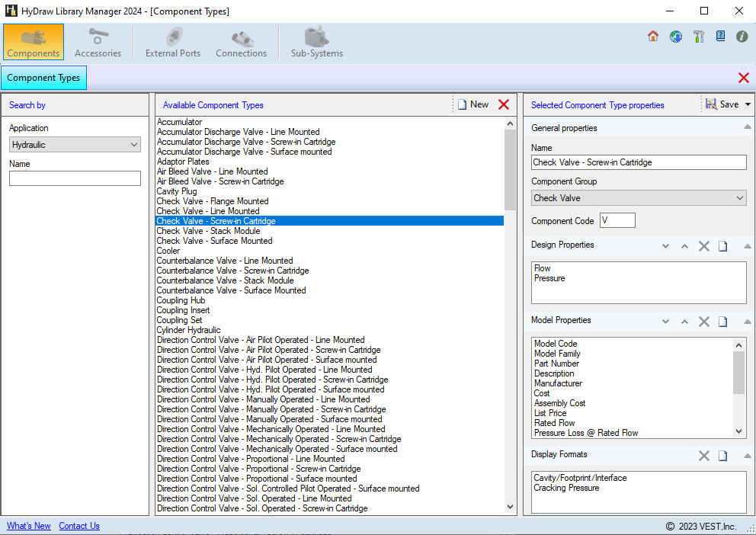The image size is (756, 535).
Task: Select Model Code in Model Properties
Action: (x=556, y=344)
